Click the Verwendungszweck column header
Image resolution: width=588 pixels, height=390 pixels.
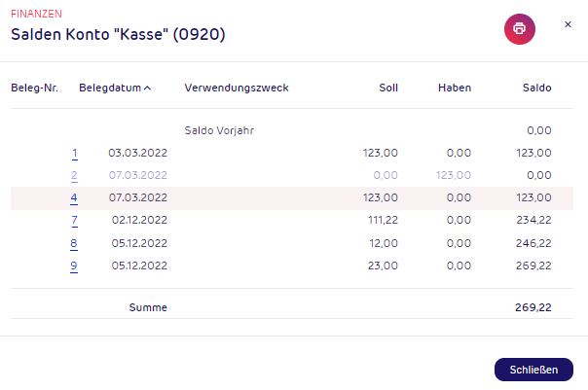237,88
